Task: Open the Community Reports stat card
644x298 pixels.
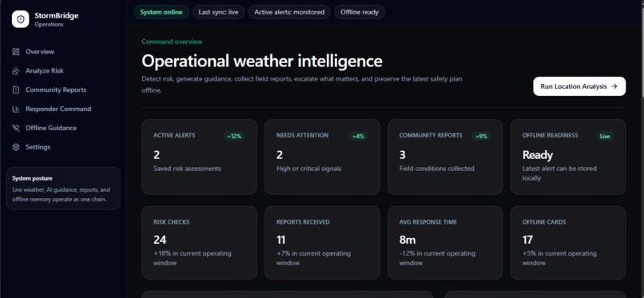Action: (x=445, y=157)
